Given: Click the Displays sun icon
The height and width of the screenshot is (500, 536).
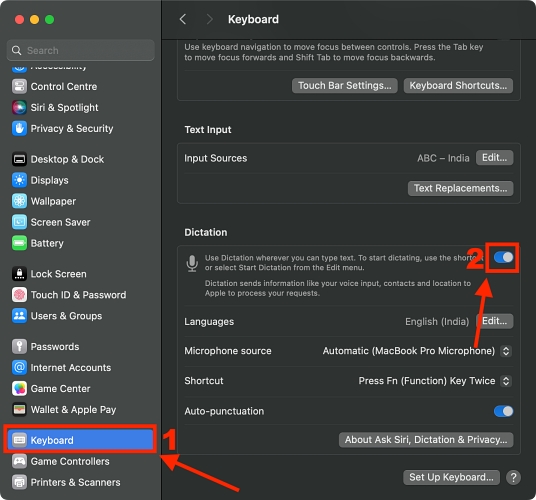Looking at the screenshot, I should (x=19, y=180).
